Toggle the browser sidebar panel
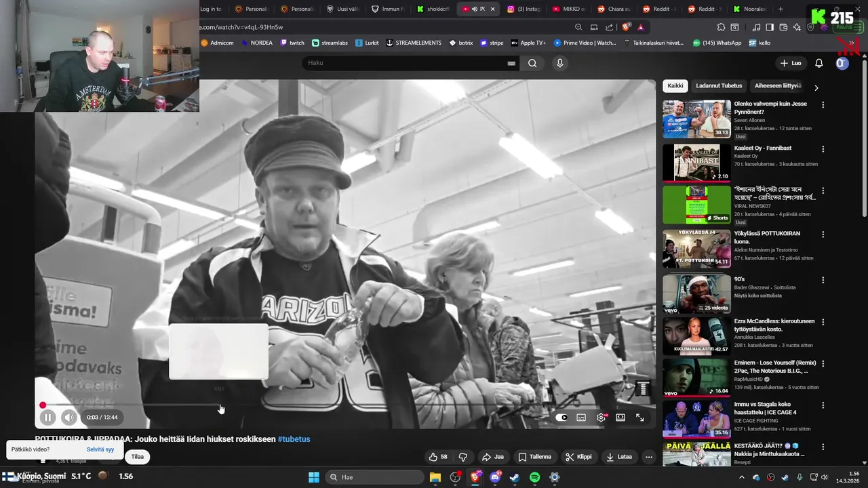This screenshot has height=488, width=868. point(770,27)
